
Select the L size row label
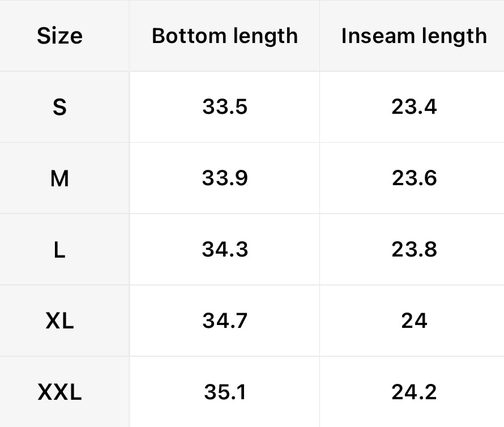59,250
